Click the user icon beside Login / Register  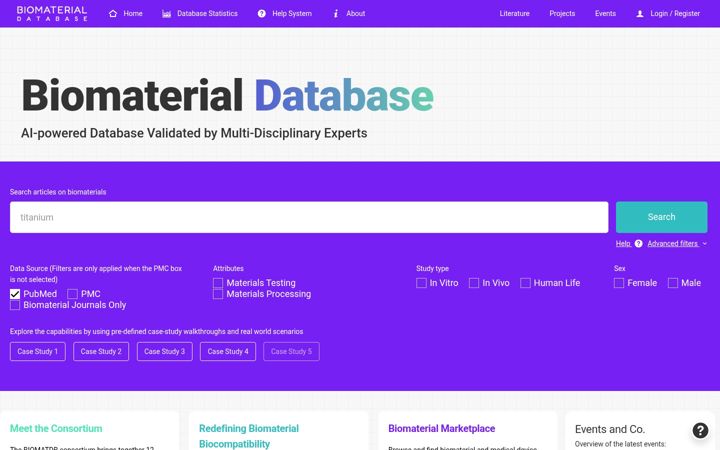pos(640,14)
